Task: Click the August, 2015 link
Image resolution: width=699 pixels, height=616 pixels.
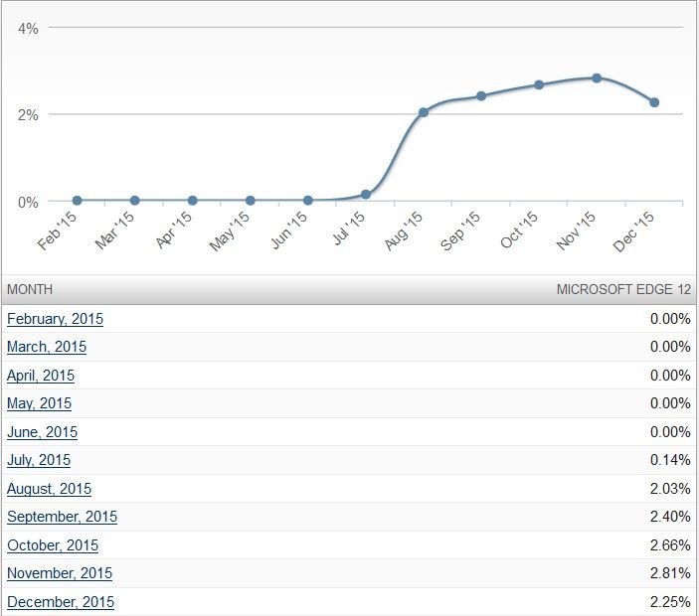Action: click(49, 489)
